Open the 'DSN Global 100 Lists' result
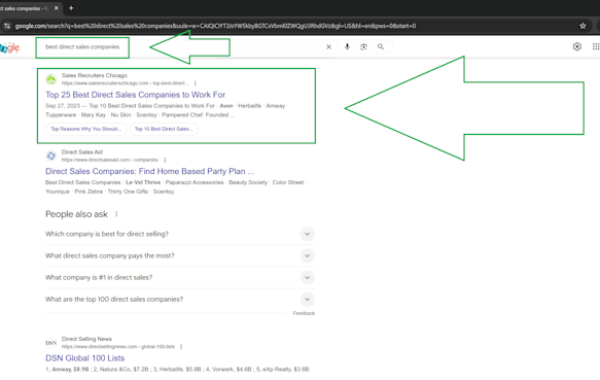 (85, 358)
